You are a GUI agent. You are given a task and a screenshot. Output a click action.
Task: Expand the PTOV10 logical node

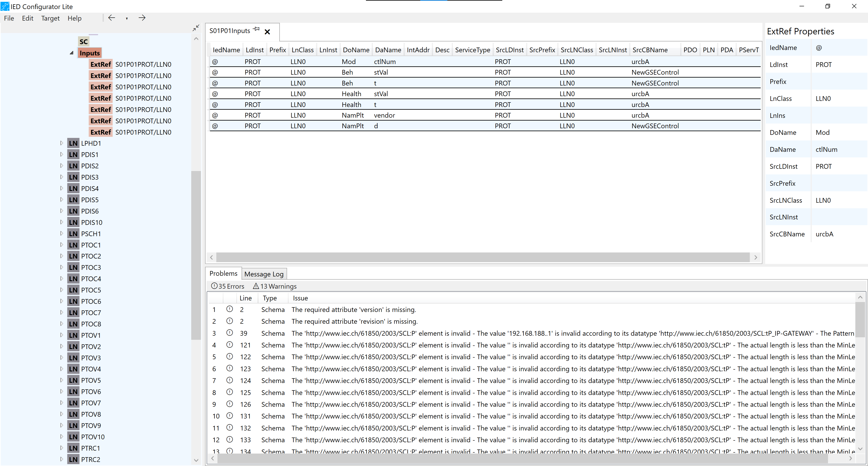(61, 437)
